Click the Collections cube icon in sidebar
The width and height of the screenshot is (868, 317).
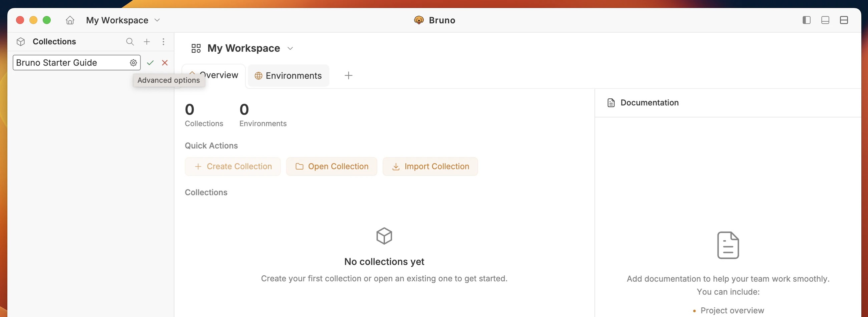21,41
